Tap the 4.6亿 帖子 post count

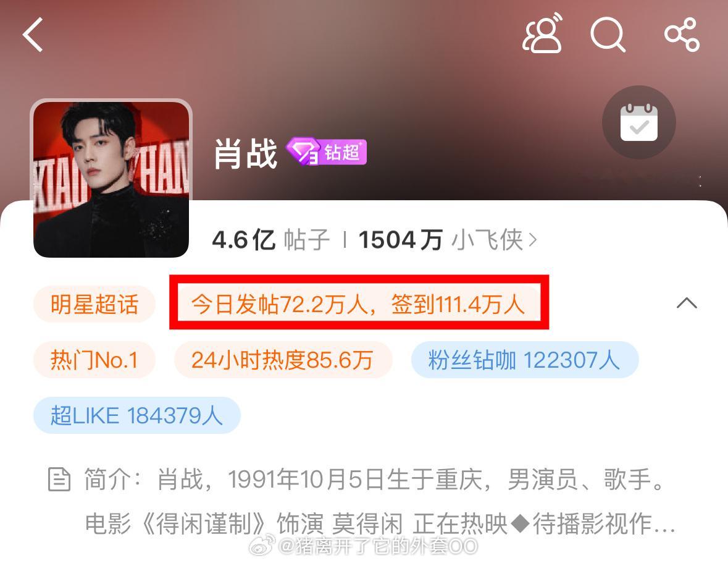[x=271, y=240]
